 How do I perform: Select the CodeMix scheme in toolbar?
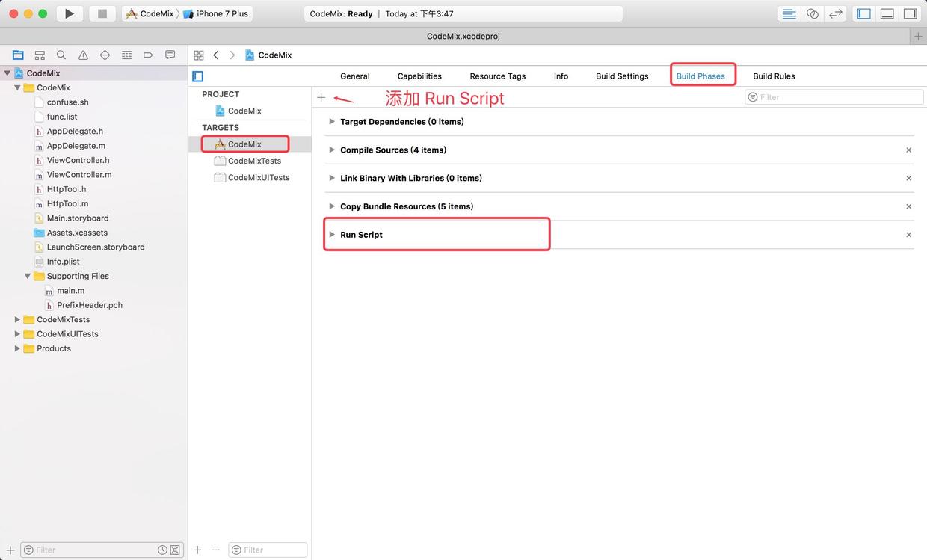(150, 13)
